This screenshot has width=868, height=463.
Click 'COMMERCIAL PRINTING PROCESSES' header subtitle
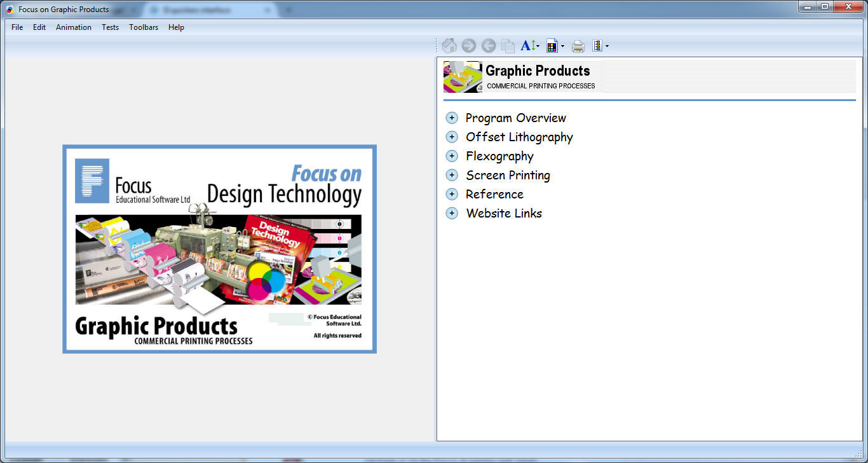point(541,86)
